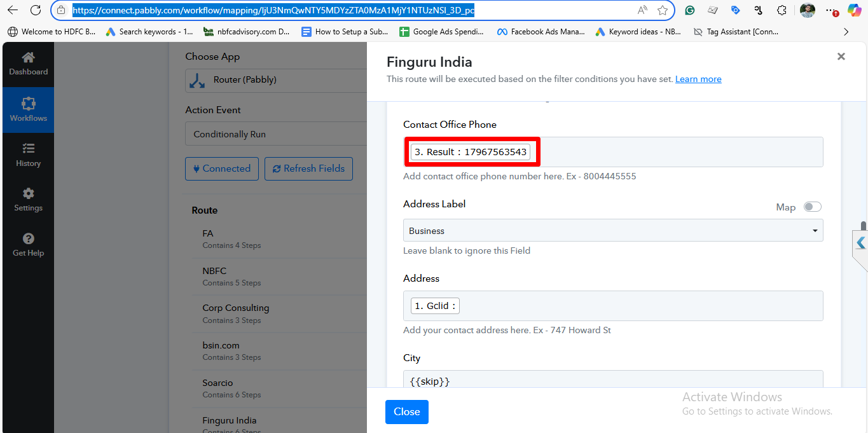Click the browser address bar URL

click(x=273, y=10)
